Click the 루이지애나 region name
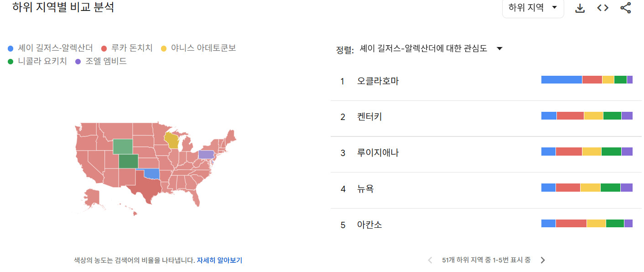This screenshot has height=272, width=644. coord(378,152)
